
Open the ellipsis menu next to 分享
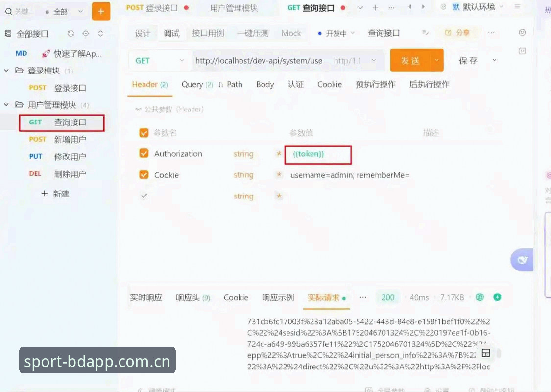(491, 33)
